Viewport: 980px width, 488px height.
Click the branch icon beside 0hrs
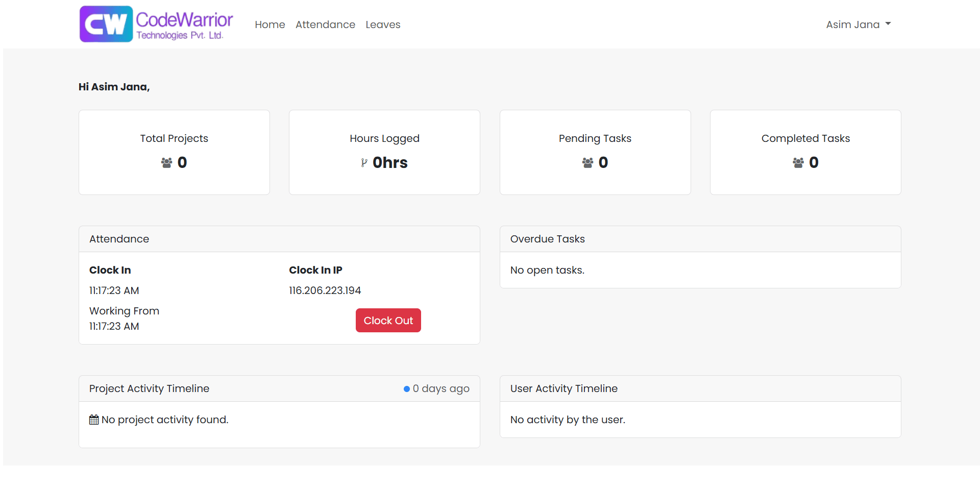coord(364,163)
